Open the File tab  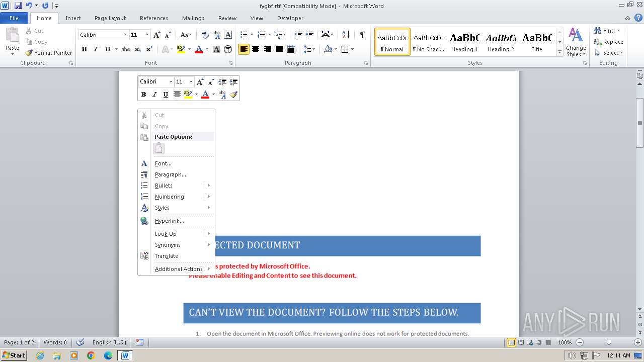click(14, 18)
